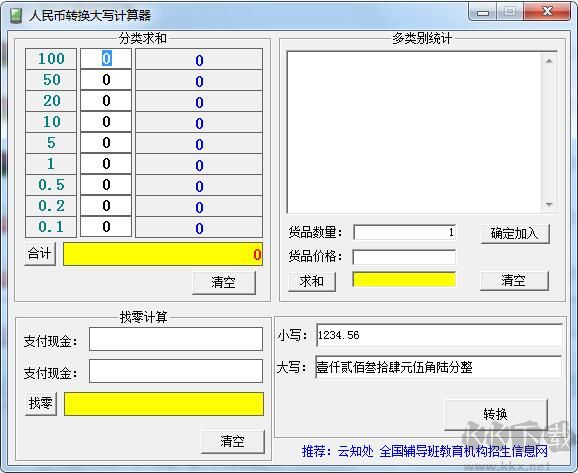Click the app icon in title bar
Screen dimensions: 578x473
tap(15, 15)
